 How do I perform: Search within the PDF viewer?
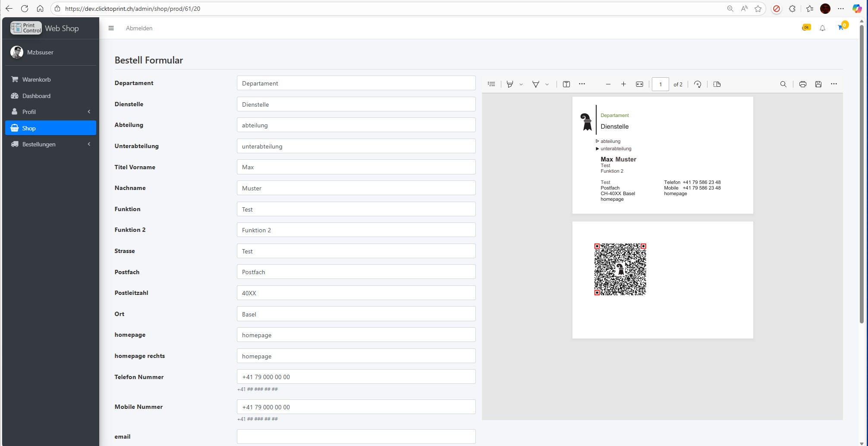(x=783, y=84)
